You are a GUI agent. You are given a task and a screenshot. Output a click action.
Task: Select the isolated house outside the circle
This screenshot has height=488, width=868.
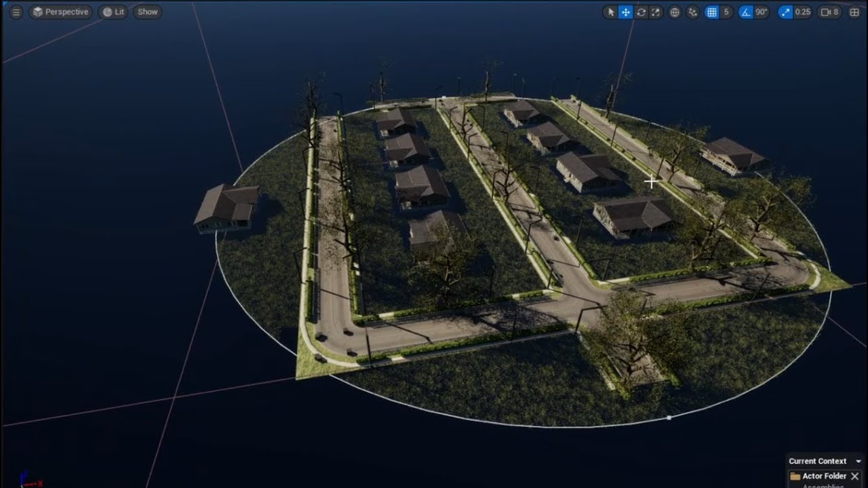tap(227, 207)
